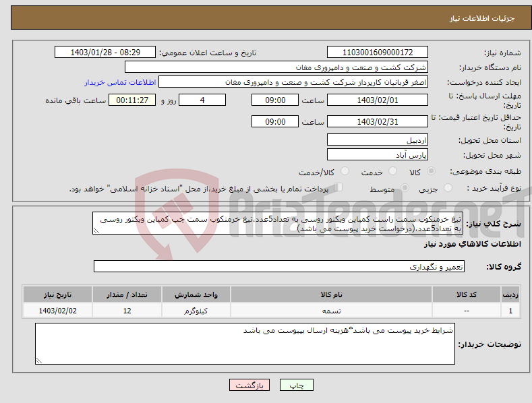Click the price validity date 1403/02/31
The height and width of the screenshot is (403, 532).
click(x=378, y=121)
